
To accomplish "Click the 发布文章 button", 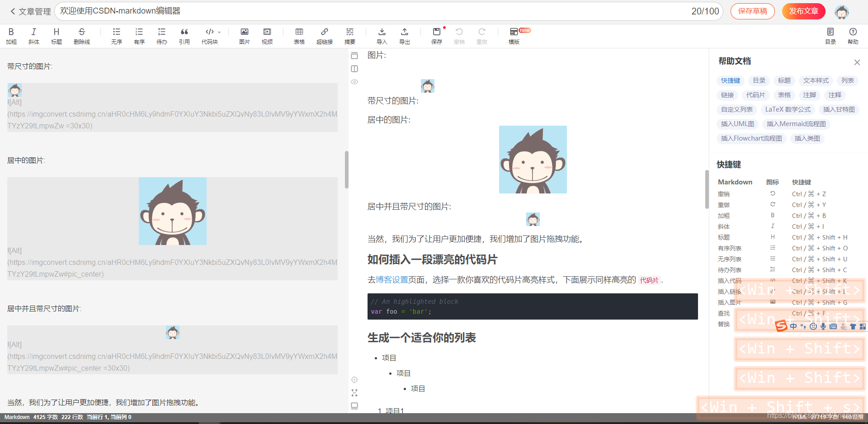I will [804, 11].
